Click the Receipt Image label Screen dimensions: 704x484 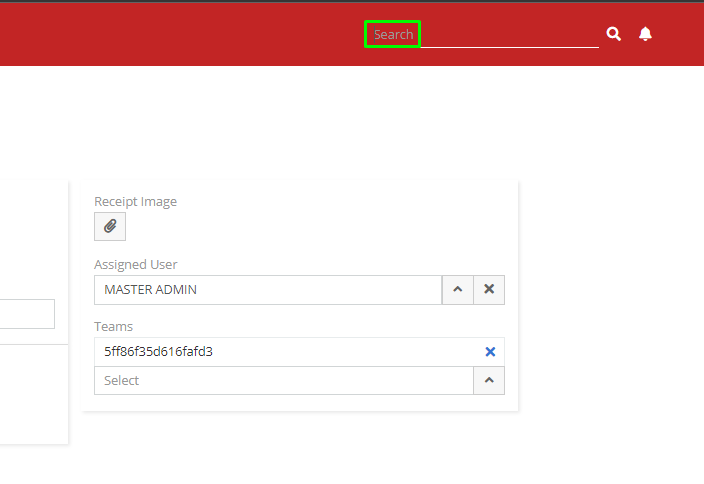pos(135,201)
